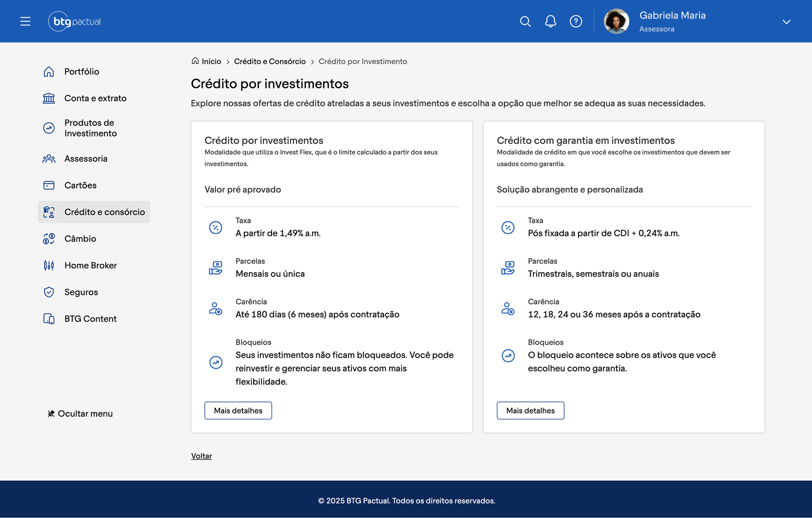Click the help question mark icon
The image size is (812, 518).
tap(576, 21)
